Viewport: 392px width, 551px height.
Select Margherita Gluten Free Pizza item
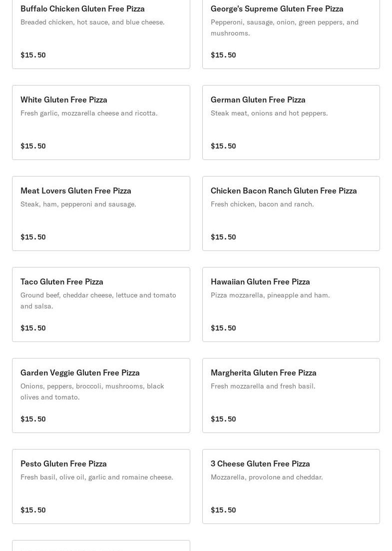pos(291,395)
